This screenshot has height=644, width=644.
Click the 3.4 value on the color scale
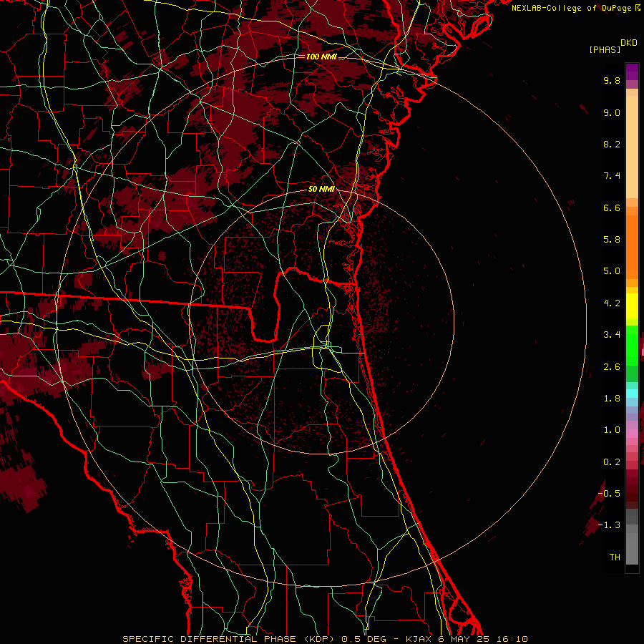tap(612, 335)
